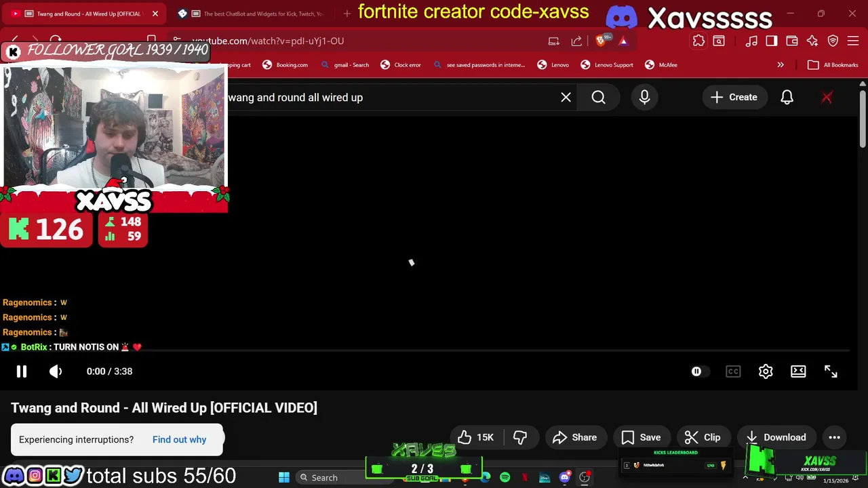Clip the video with scissors button
The height and width of the screenshot is (488, 868).
coord(703,437)
